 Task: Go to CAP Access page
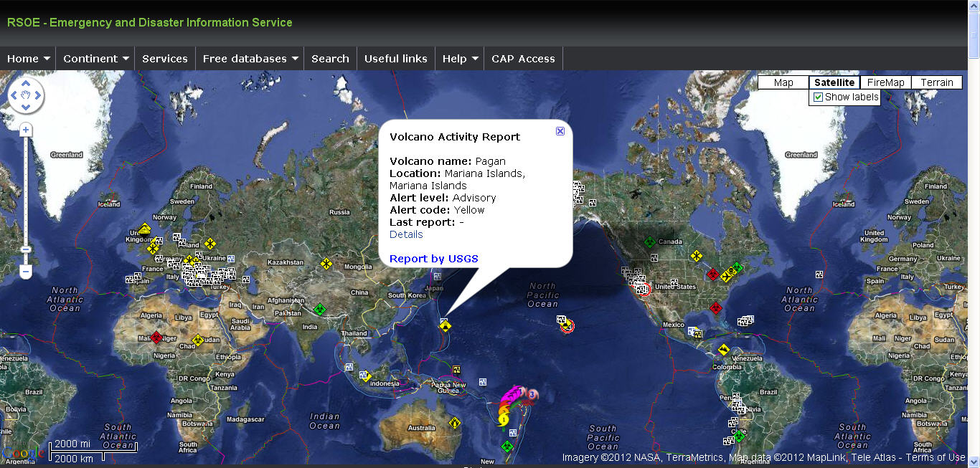(x=523, y=59)
